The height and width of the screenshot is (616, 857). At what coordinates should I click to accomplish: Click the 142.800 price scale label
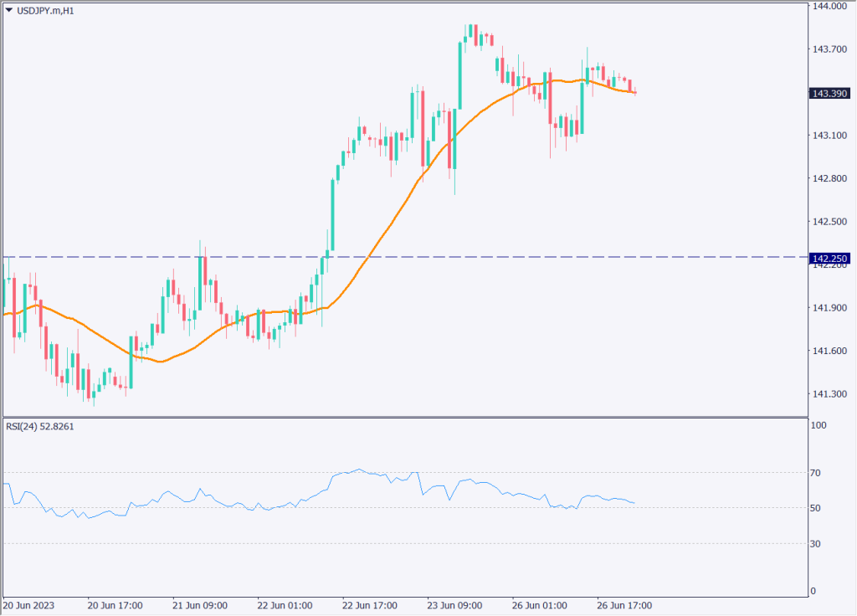(x=829, y=178)
